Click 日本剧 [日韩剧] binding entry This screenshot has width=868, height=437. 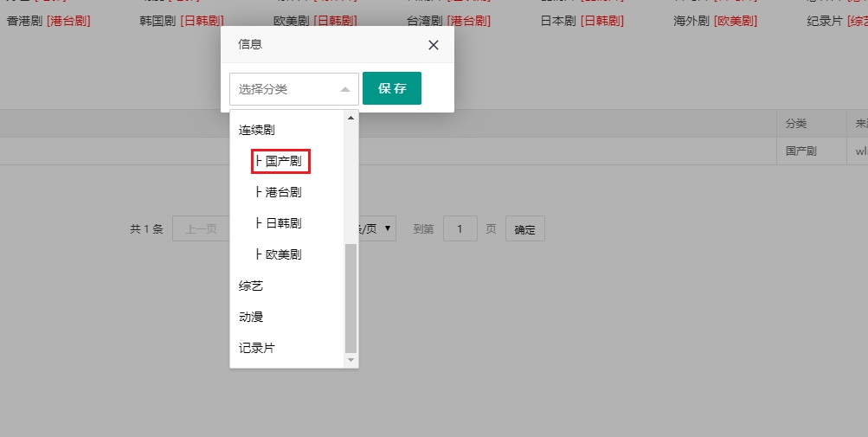point(582,21)
